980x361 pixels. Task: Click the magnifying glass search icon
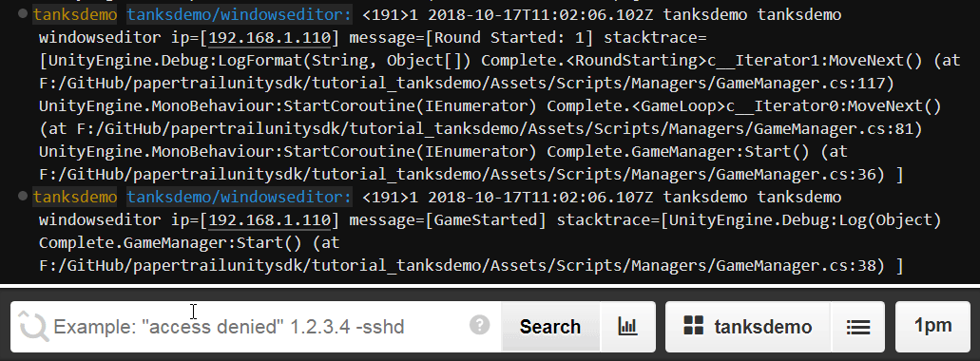point(34,327)
